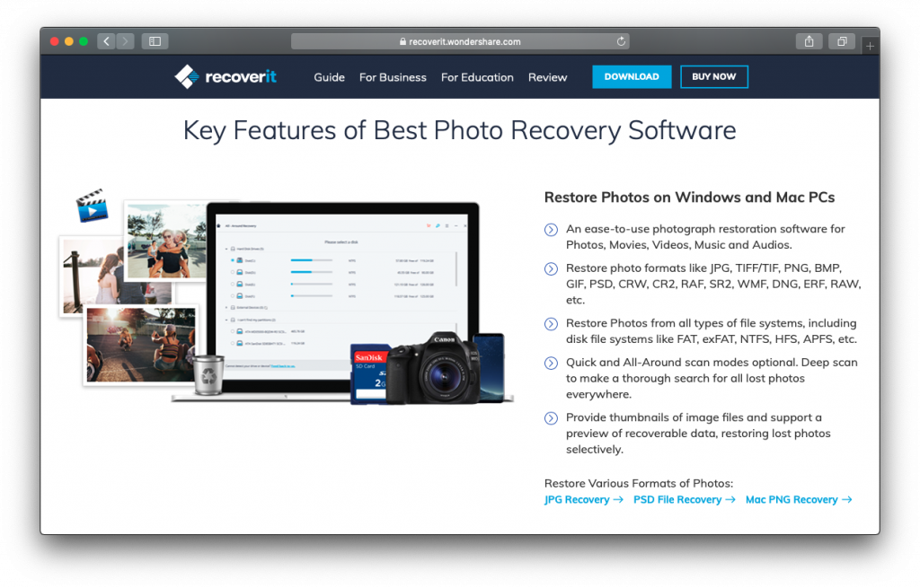Click the photo of the piggyback couple
The image size is (920, 588).
pyautogui.click(x=166, y=241)
